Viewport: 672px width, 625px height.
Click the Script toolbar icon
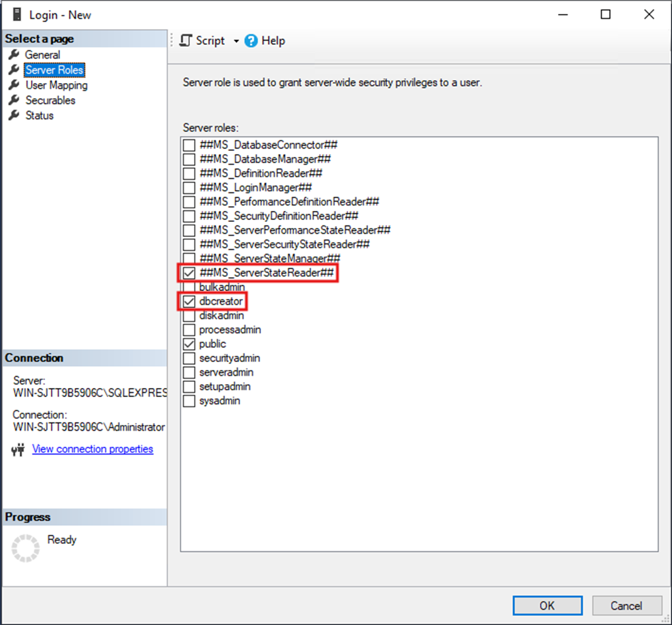click(x=186, y=41)
